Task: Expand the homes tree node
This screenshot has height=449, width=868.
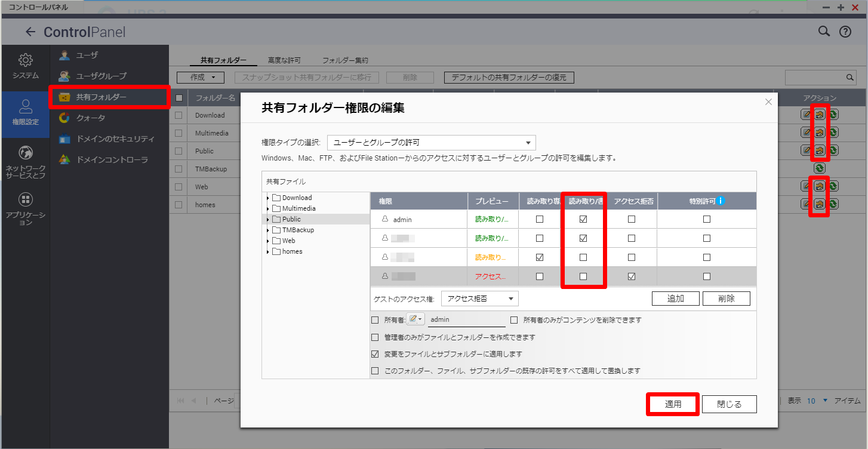Action: click(267, 251)
